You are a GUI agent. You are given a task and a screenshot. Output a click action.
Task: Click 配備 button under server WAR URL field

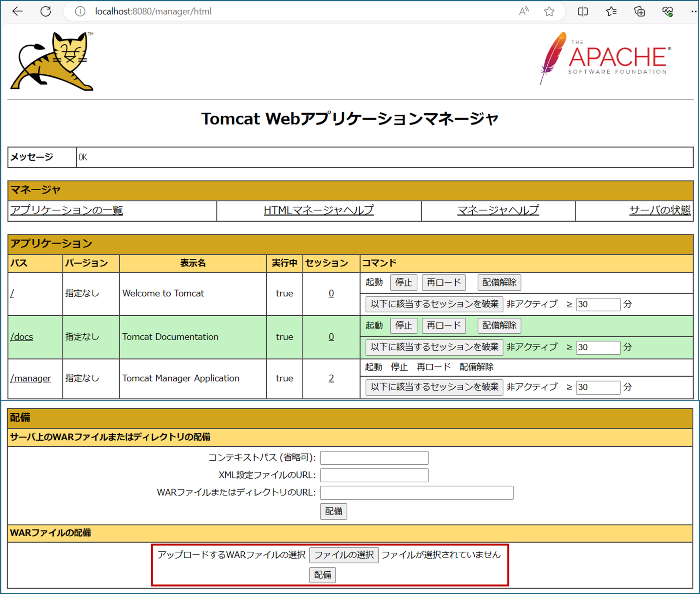[333, 511]
